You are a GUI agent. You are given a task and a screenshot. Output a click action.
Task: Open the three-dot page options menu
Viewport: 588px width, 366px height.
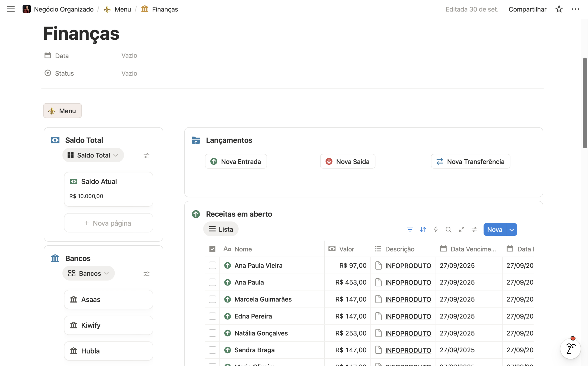[x=575, y=9]
